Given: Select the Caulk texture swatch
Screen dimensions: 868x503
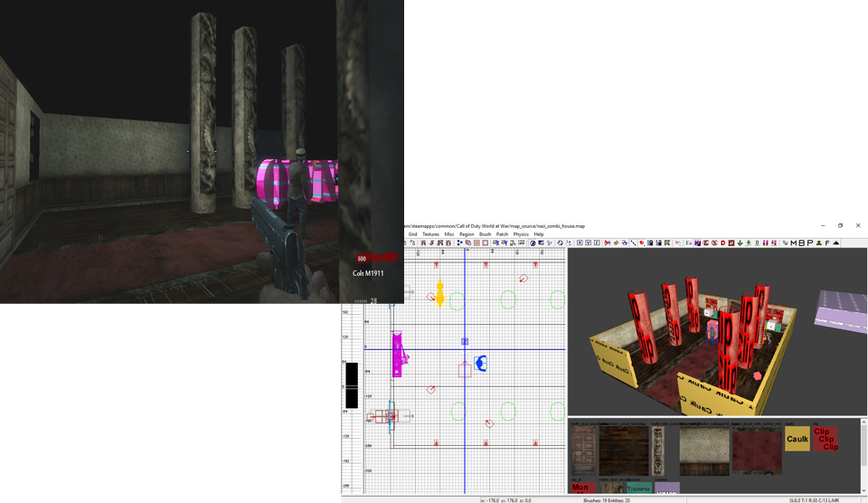Looking at the screenshot, I should pyautogui.click(x=797, y=439).
